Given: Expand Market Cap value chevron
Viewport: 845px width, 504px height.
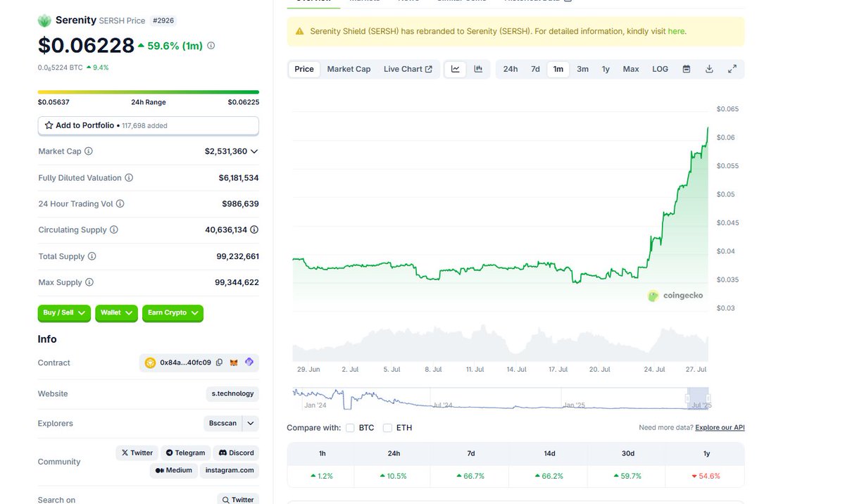Looking at the screenshot, I should tap(254, 151).
